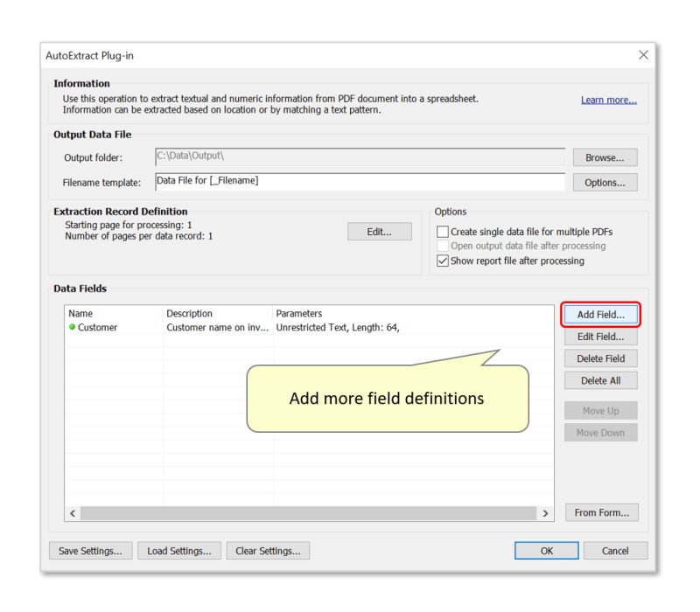Image resolution: width=700 pixels, height=612 pixels.
Task: Click Edit Field to modify the Customer field
Action: click(601, 337)
